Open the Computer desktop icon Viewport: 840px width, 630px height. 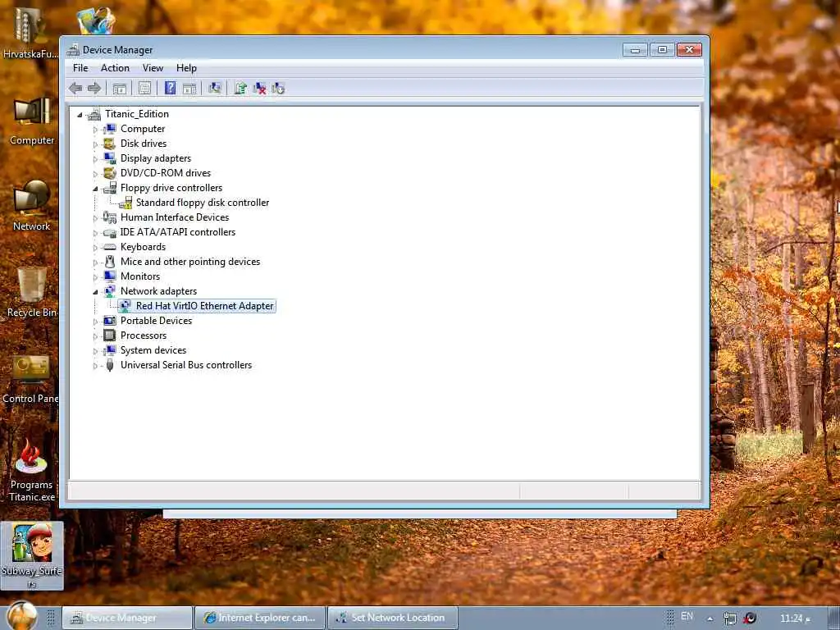(32, 121)
